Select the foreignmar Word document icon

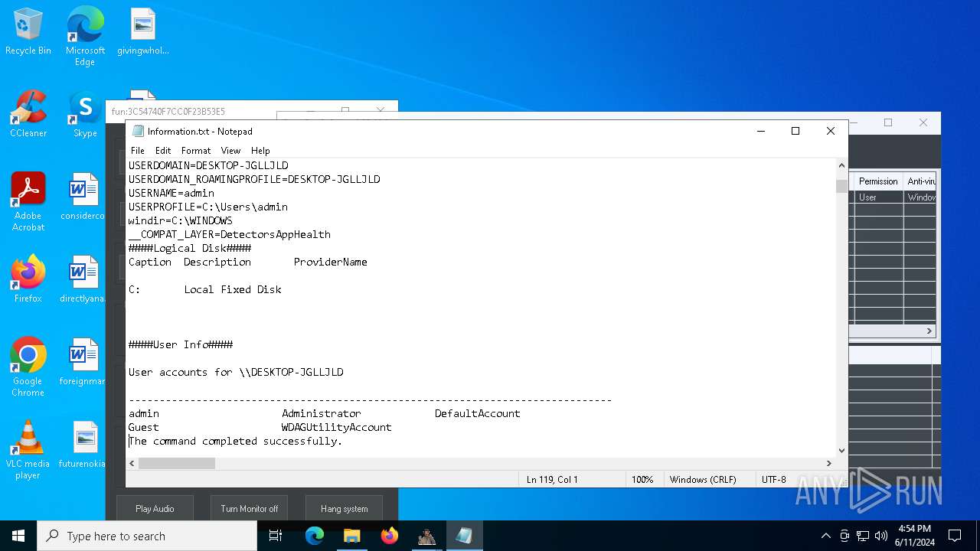point(83,362)
